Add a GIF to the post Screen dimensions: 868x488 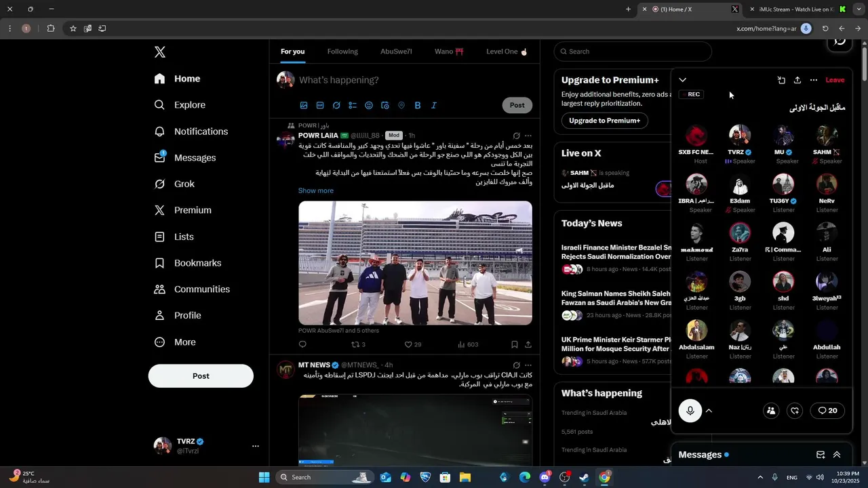click(x=320, y=105)
